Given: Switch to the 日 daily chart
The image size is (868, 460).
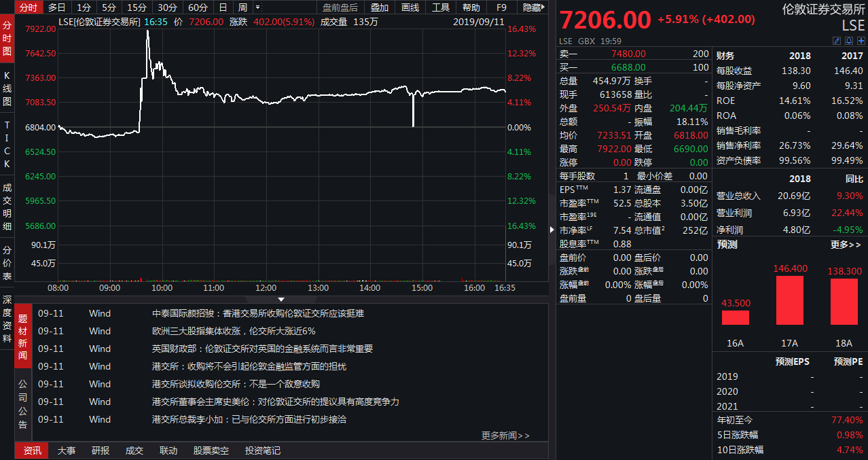Looking at the screenshot, I should (x=223, y=7).
